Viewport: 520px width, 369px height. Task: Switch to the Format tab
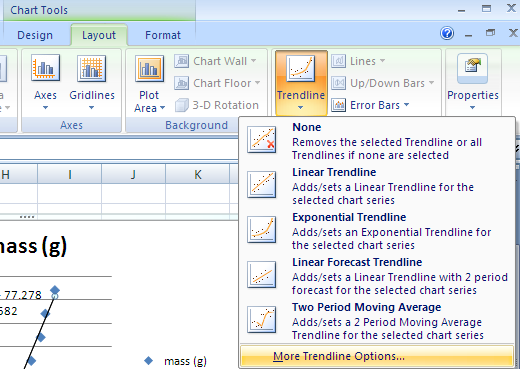pyautogui.click(x=163, y=35)
